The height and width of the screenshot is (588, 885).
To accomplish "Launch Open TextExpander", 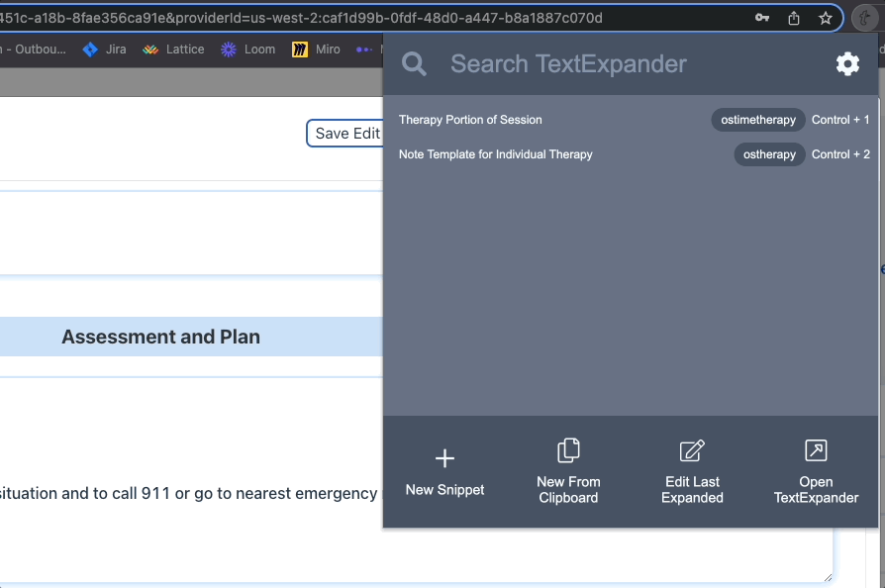I will pos(816,472).
